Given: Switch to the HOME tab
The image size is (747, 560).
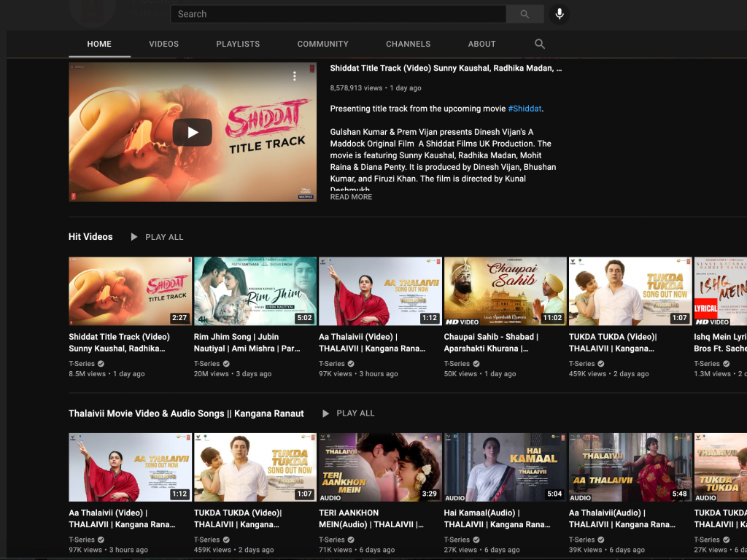Looking at the screenshot, I should pos(99,44).
